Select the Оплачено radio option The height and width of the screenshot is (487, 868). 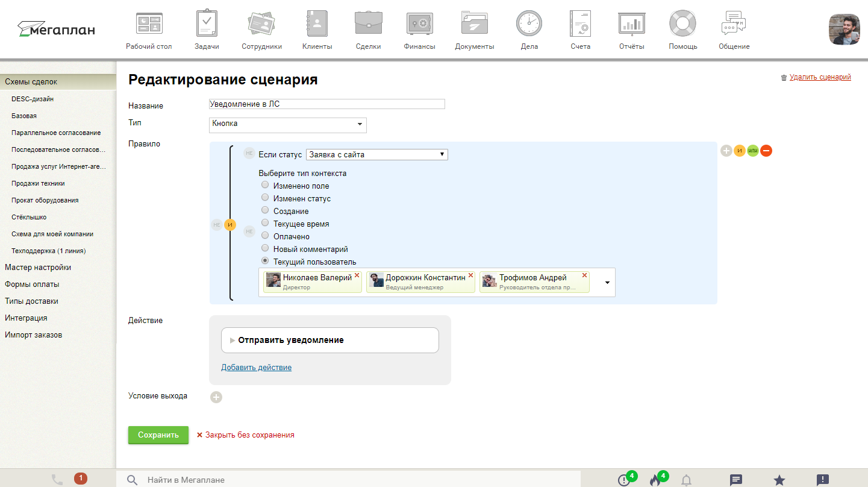[265, 236]
